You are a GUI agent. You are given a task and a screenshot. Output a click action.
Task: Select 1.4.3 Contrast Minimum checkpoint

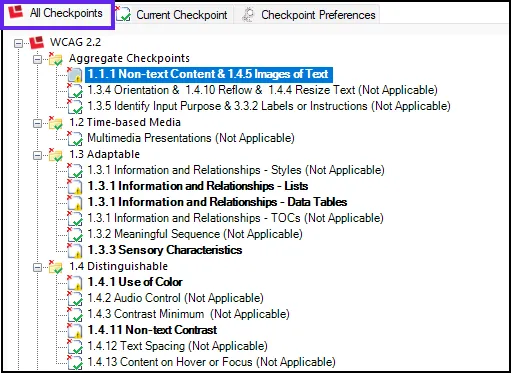point(188,314)
